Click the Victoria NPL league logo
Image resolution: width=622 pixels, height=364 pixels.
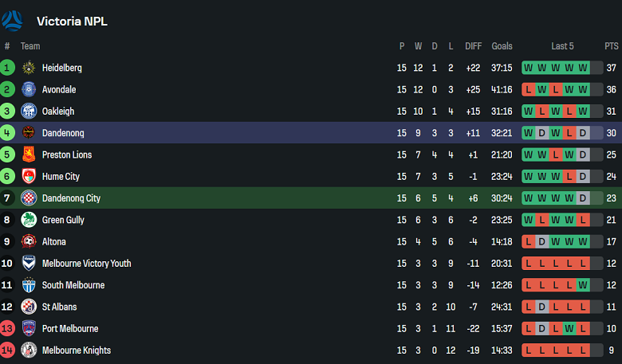(14, 20)
